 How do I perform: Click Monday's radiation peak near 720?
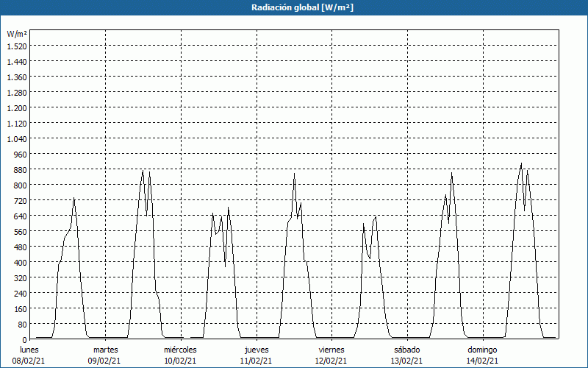pos(74,198)
